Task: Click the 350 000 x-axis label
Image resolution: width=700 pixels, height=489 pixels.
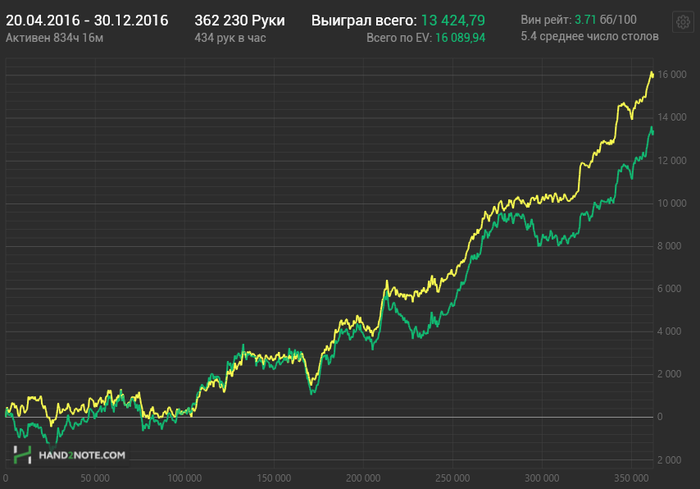Action: (631, 478)
